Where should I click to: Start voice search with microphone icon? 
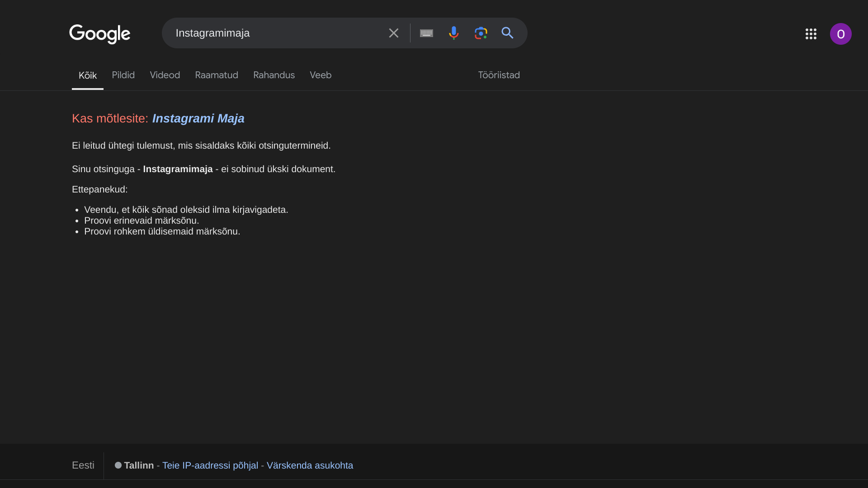453,33
